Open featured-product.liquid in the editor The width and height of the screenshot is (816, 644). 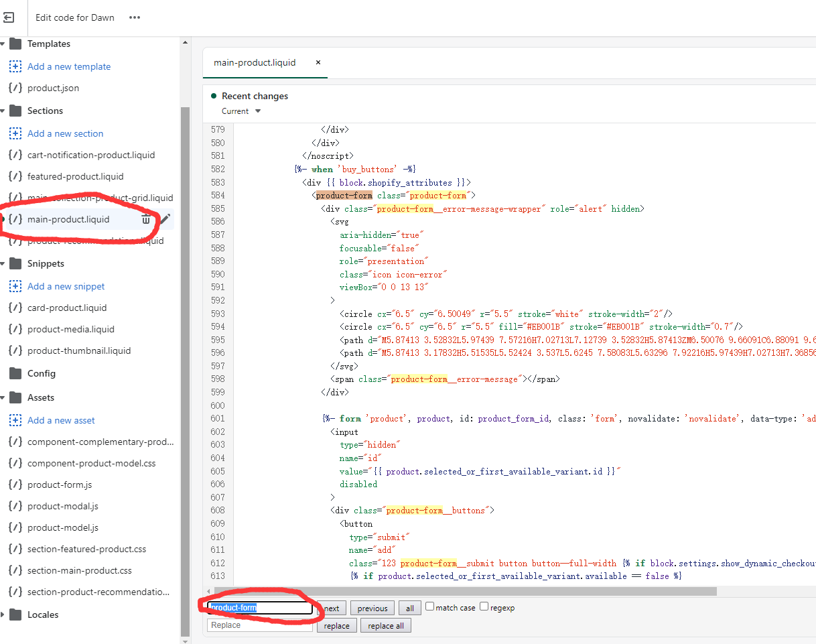(76, 176)
